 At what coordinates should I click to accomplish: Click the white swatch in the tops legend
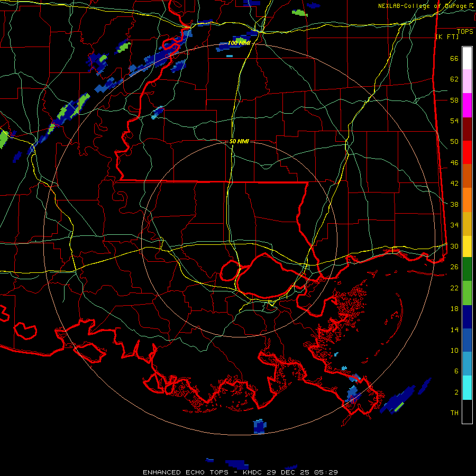[467, 58]
